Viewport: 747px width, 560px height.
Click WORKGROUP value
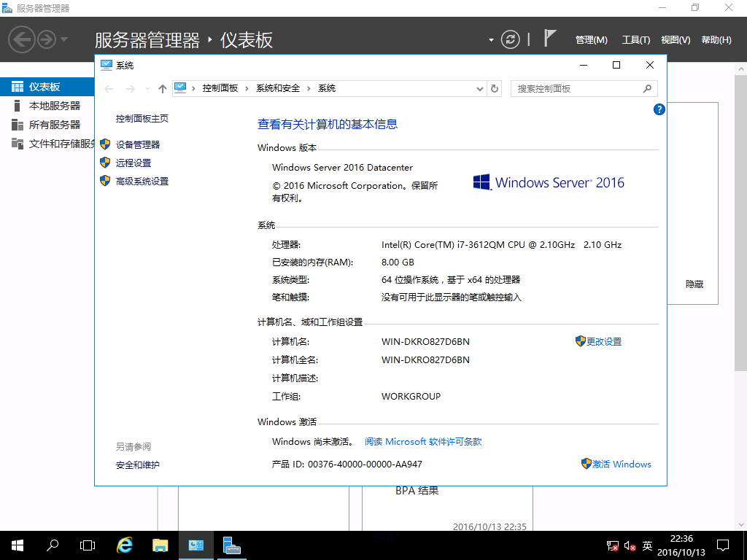411,396
